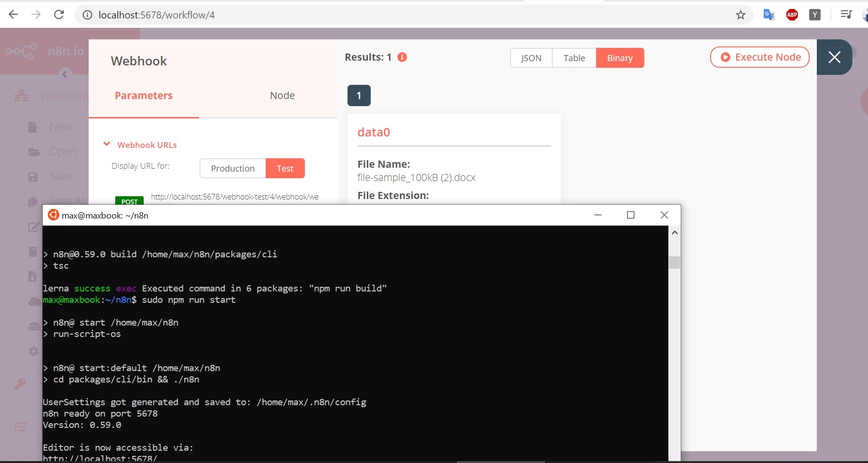Screen dimensions: 868x463
Task: Open the Workflow Executions list icon
Action: click(20, 427)
